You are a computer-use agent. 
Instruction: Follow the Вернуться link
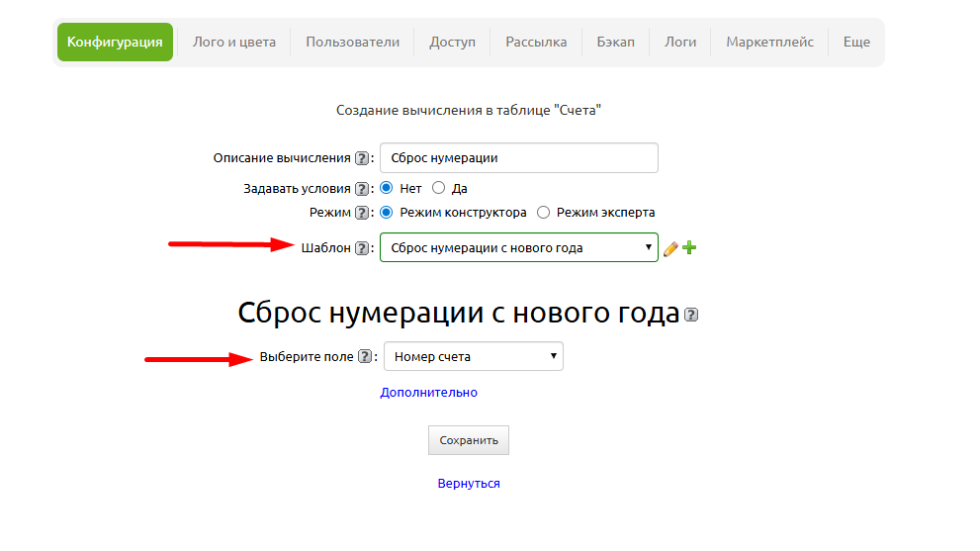[469, 484]
